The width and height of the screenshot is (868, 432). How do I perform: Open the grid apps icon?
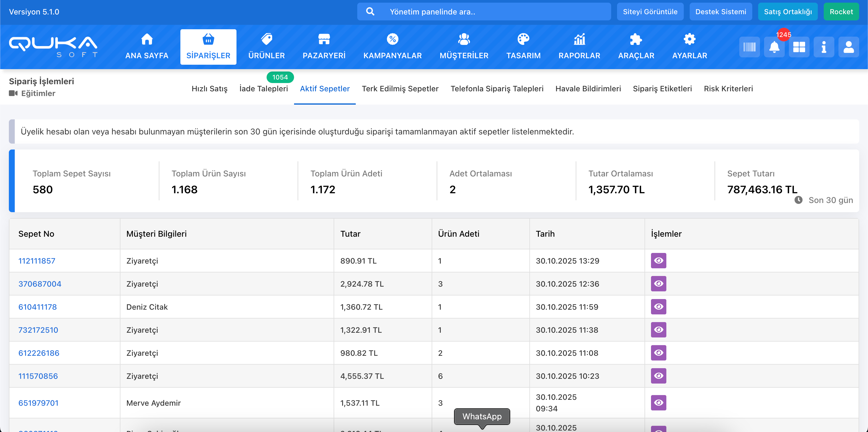[799, 47]
